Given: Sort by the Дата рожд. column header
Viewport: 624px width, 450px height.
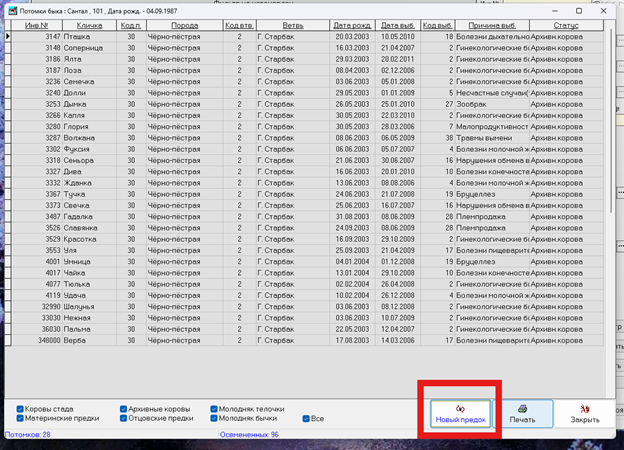Looking at the screenshot, I should click(x=353, y=25).
